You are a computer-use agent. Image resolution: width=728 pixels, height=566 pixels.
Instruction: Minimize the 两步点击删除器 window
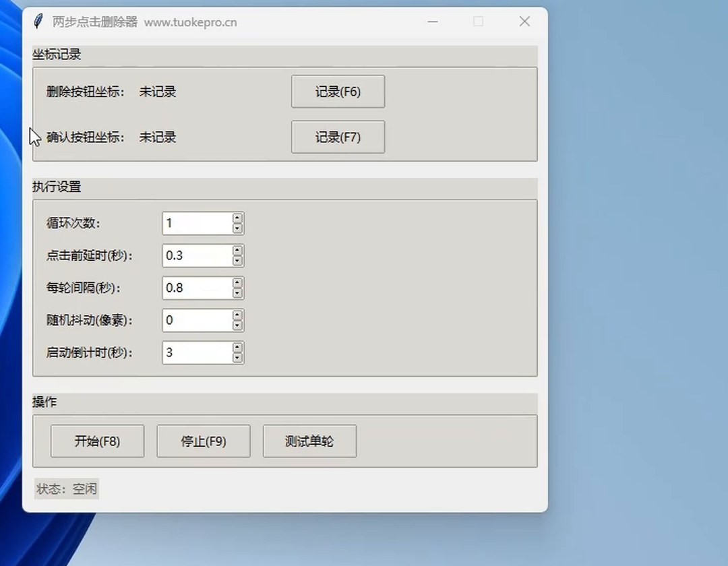coord(433,22)
